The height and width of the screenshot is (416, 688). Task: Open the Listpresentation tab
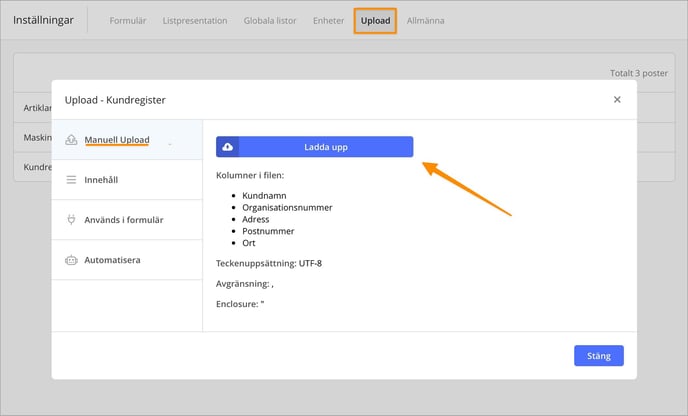[x=195, y=21]
